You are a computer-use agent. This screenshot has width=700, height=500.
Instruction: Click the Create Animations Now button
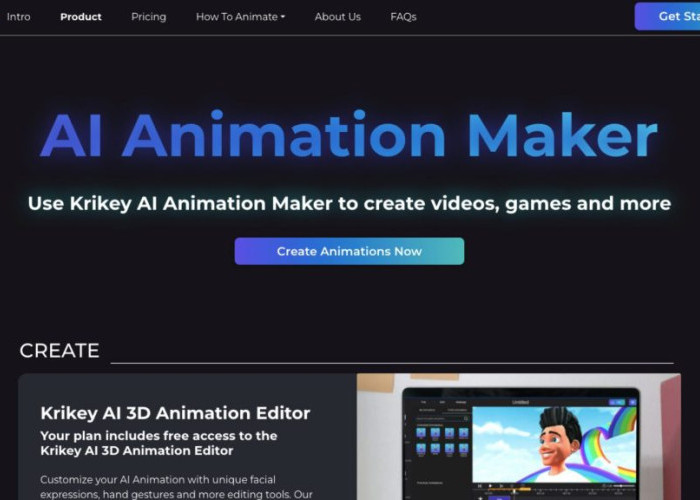point(349,251)
